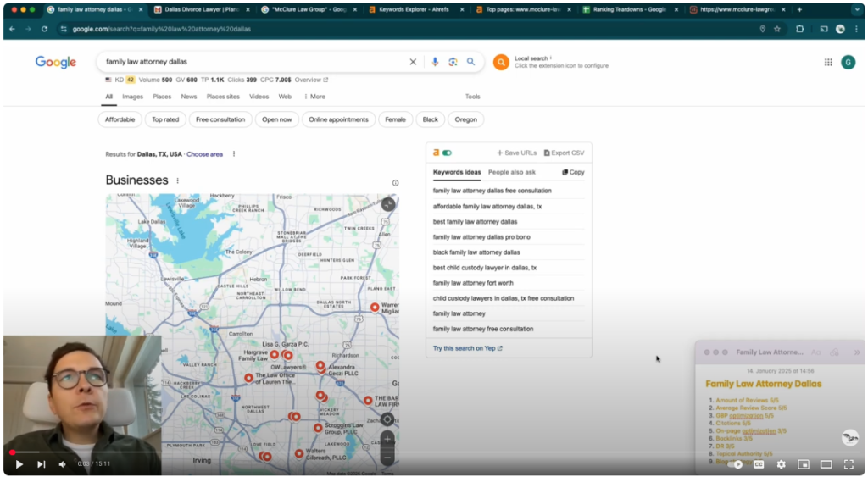This screenshot has height=477, width=868.
Task: Mute the video volume
Action: click(62, 464)
